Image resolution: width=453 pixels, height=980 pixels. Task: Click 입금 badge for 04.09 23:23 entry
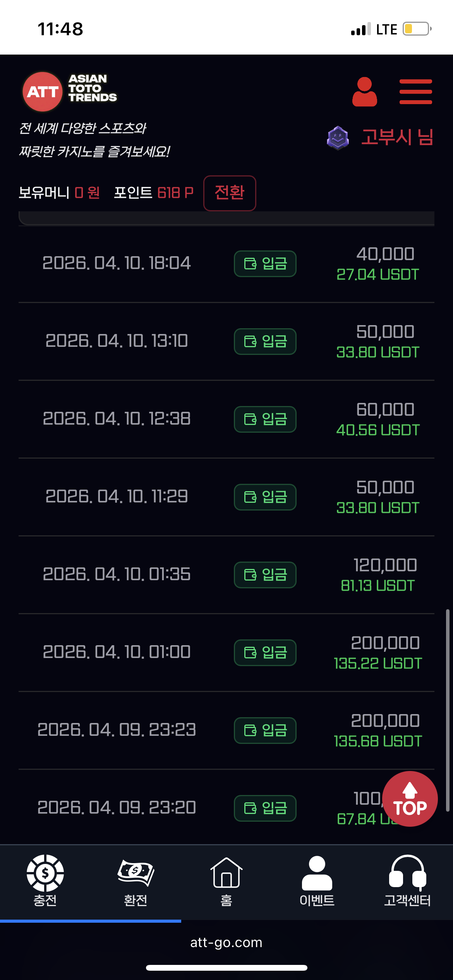tap(265, 730)
